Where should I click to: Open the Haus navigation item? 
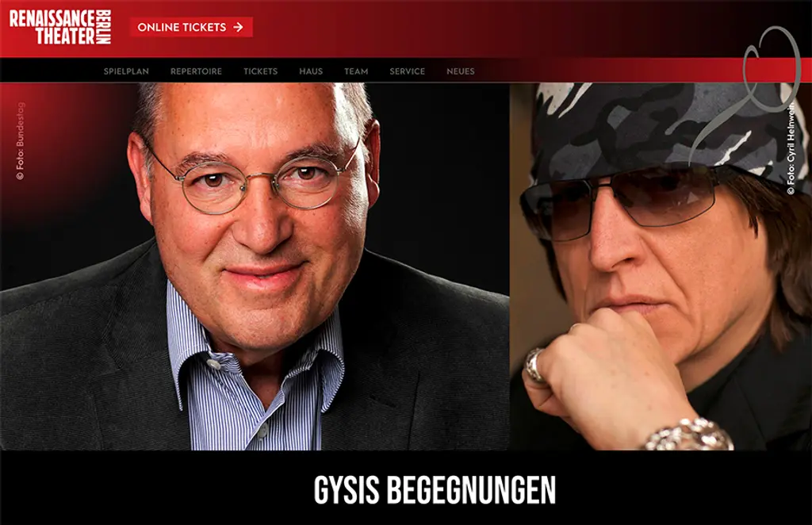pos(311,71)
